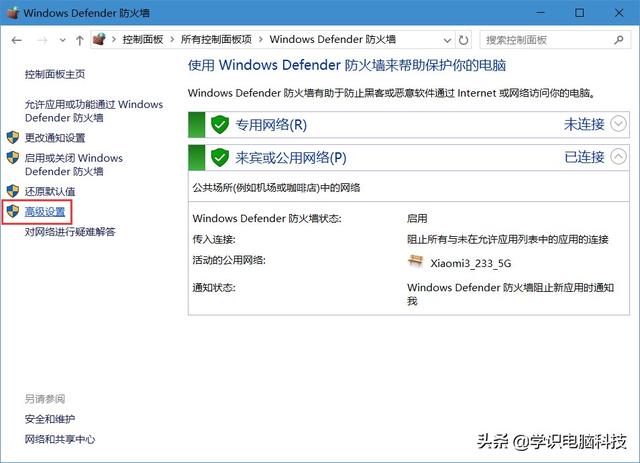Click 通知状态: label

click(214, 287)
